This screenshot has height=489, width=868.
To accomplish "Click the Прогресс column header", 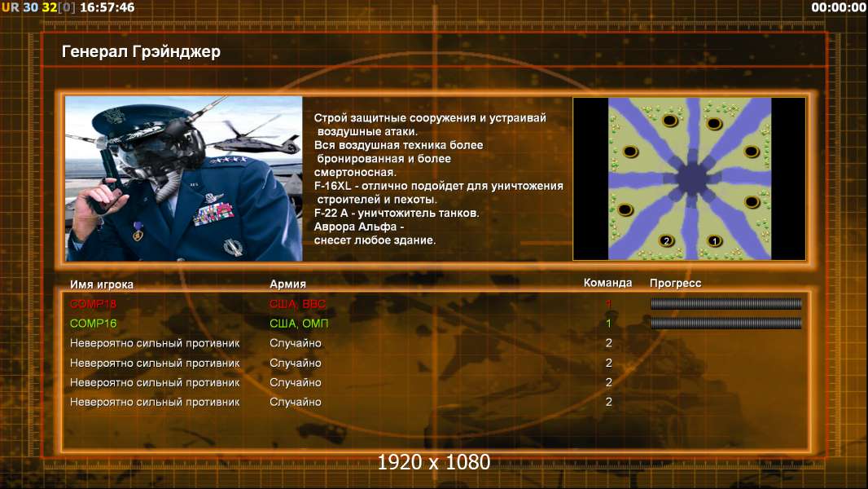I will tap(675, 284).
